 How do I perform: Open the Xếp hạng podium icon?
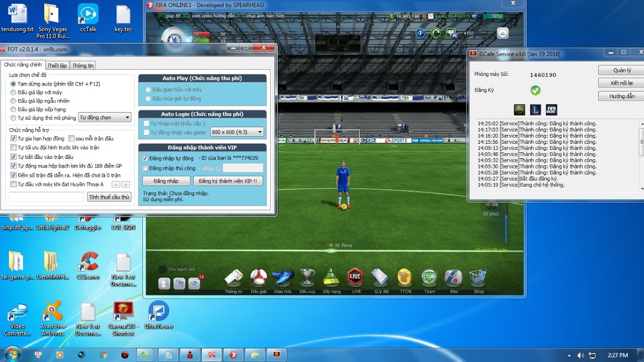tap(331, 278)
